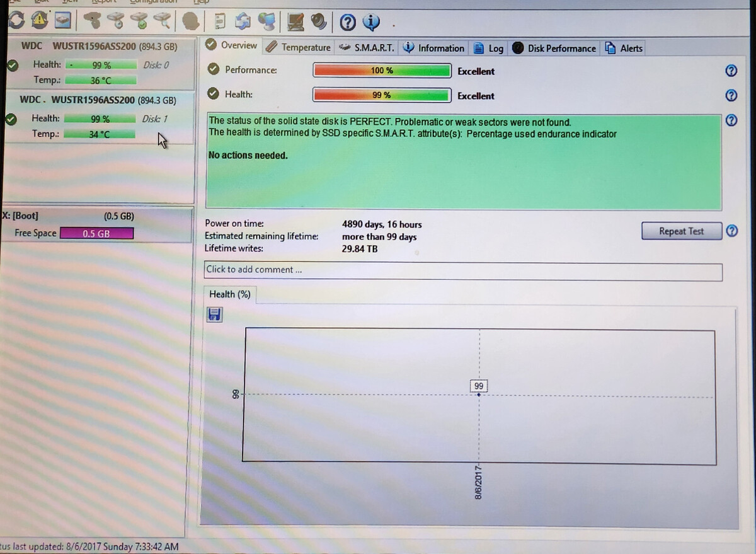Click the yellow warning alert toolbar icon
Screen dimensions: 756x554
pos(39,21)
